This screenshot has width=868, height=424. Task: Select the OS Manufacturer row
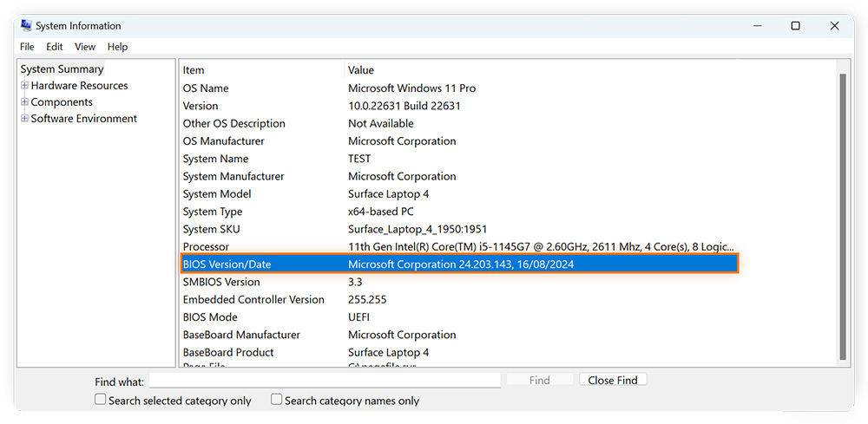point(459,141)
